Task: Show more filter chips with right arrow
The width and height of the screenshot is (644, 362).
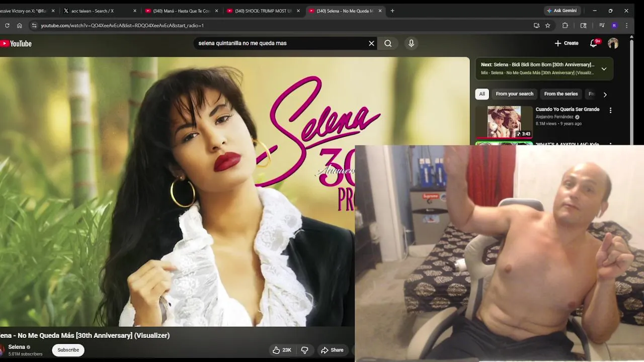Action: 605,95
